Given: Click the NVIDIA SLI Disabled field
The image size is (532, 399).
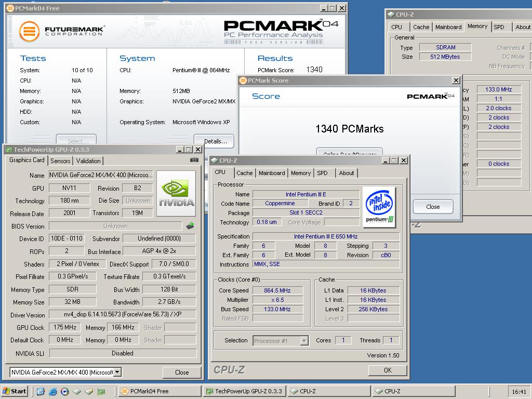Looking at the screenshot, I should coord(123,353).
